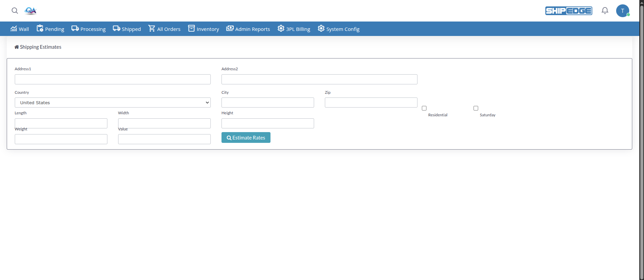644x280 pixels.
Task: Go to the Pending orders tab
Action: [x=50, y=29]
